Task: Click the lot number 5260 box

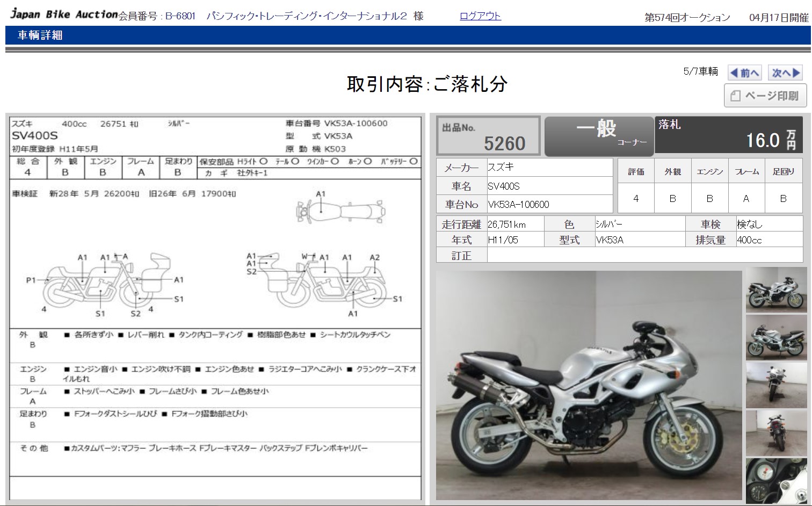Action: pos(488,136)
